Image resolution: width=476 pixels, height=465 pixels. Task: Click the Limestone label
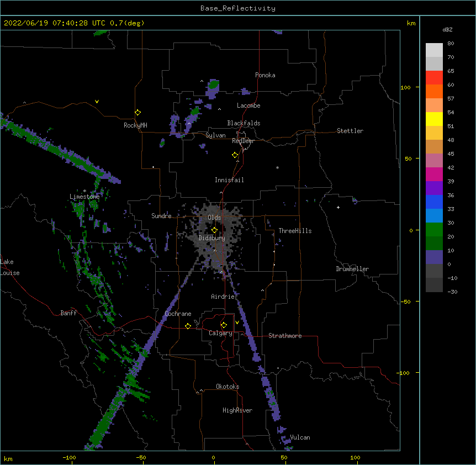pyautogui.click(x=84, y=197)
